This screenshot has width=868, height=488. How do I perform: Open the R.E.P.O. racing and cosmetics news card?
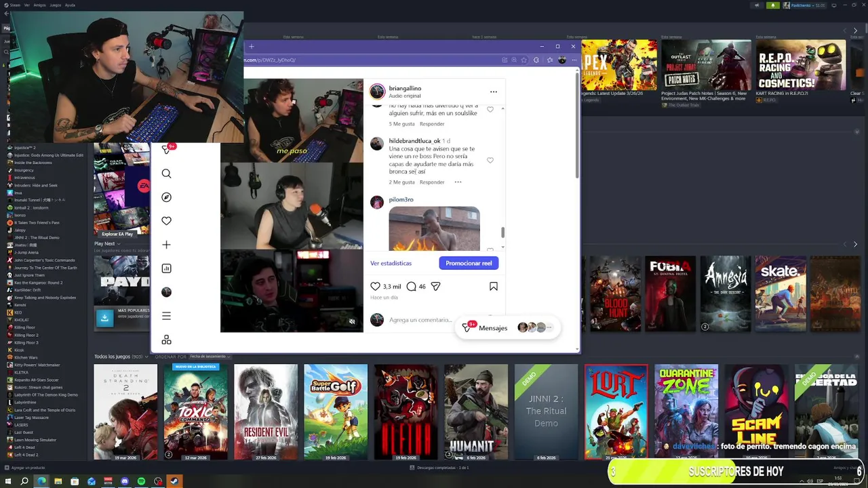pyautogui.click(x=801, y=71)
